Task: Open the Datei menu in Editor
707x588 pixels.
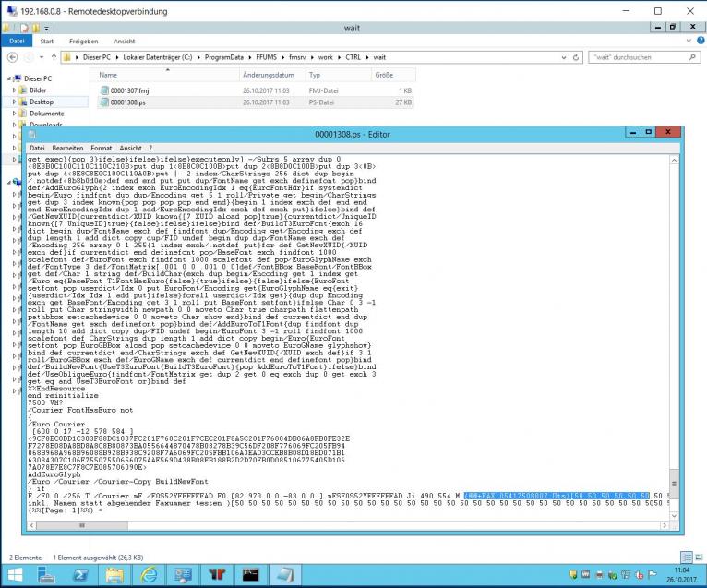Action: click(38, 148)
